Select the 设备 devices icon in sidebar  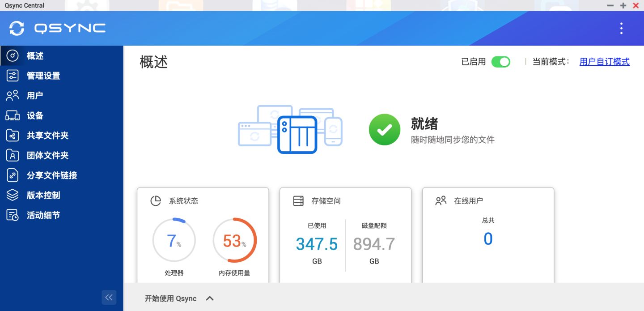coord(13,115)
